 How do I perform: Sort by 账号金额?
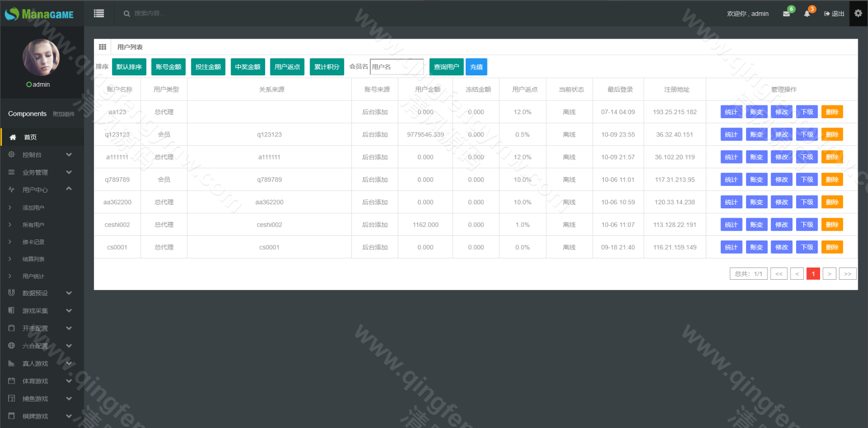click(x=168, y=67)
